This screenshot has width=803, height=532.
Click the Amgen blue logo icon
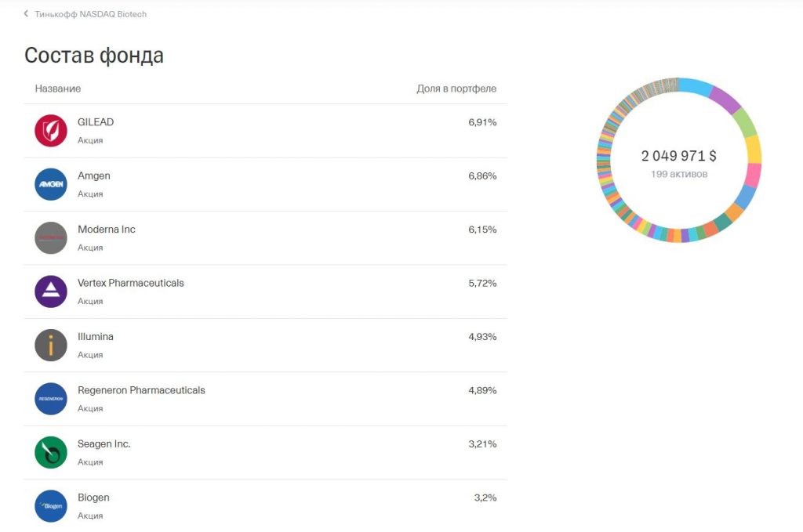pos(51,184)
